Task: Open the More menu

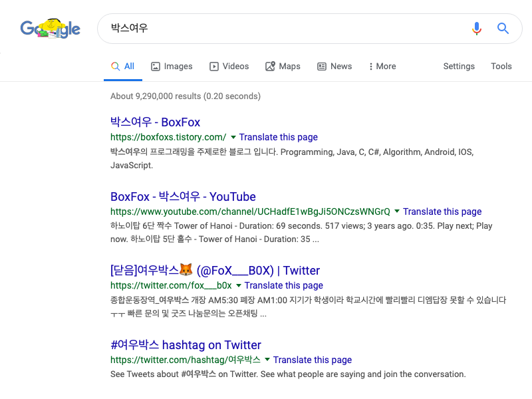Action: (x=382, y=66)
